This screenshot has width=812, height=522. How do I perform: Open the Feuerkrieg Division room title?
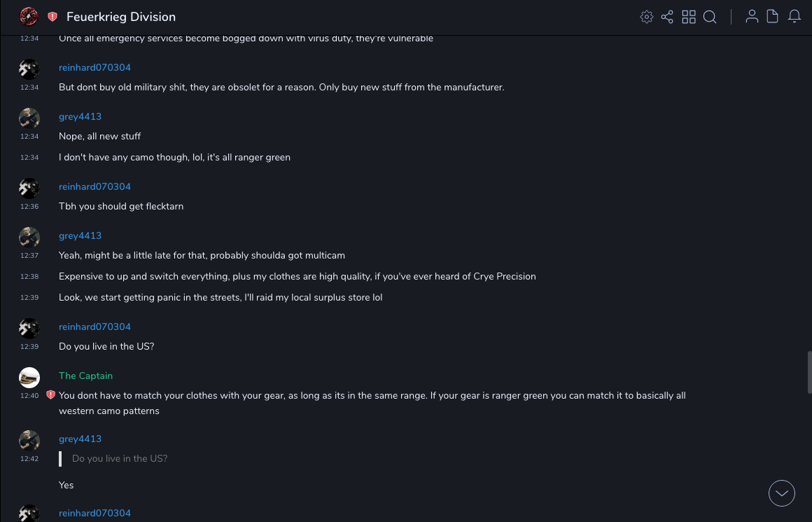(x=121, y=17)
